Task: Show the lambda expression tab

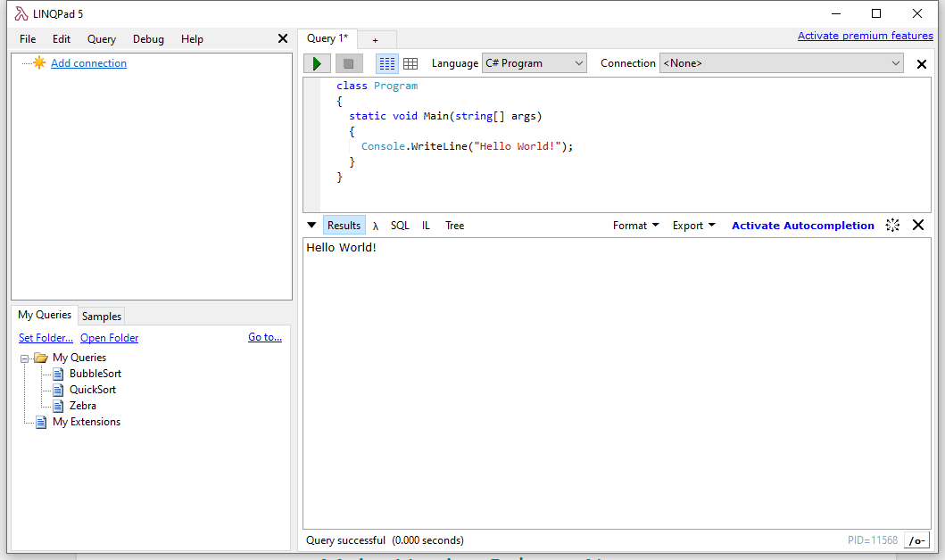Action: click(376, 226)
